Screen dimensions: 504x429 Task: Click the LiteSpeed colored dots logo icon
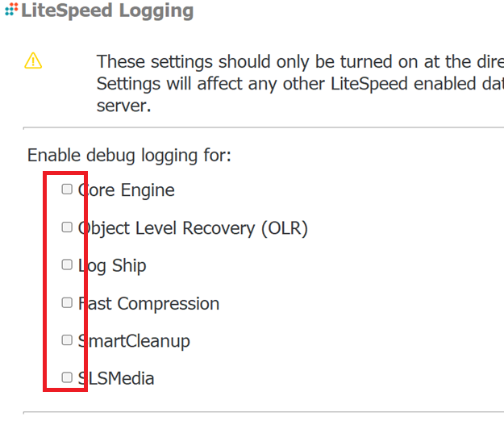[x=11, y=10]
